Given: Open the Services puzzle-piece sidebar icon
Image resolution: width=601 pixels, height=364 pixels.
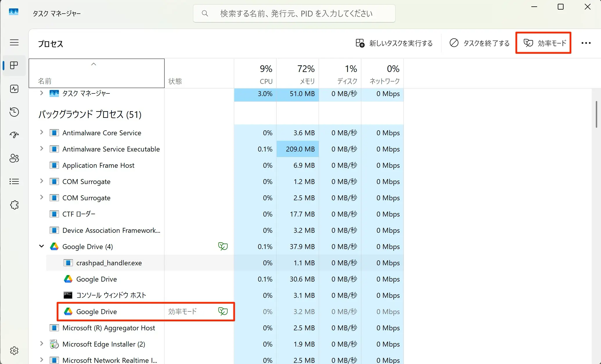Looking at the screenshot, I should (x=14, y=205).
